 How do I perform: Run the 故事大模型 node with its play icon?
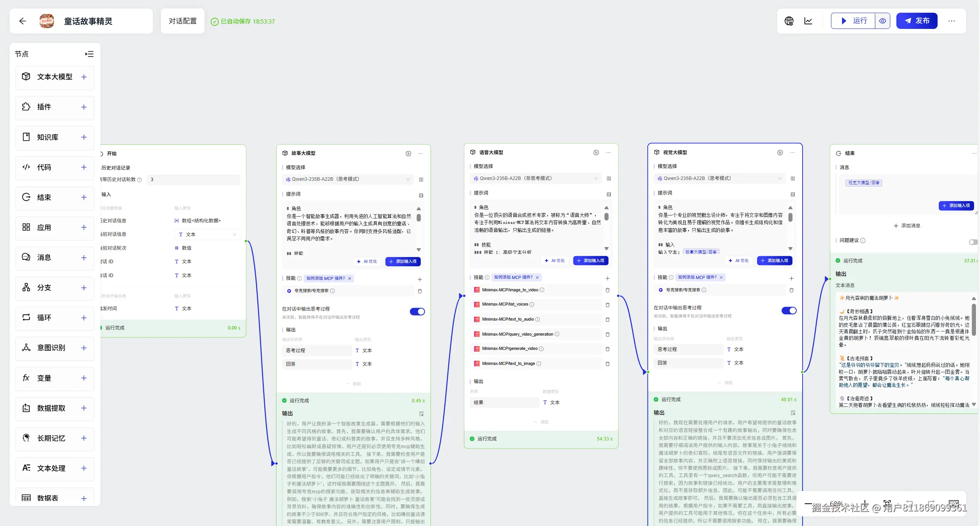408,153
